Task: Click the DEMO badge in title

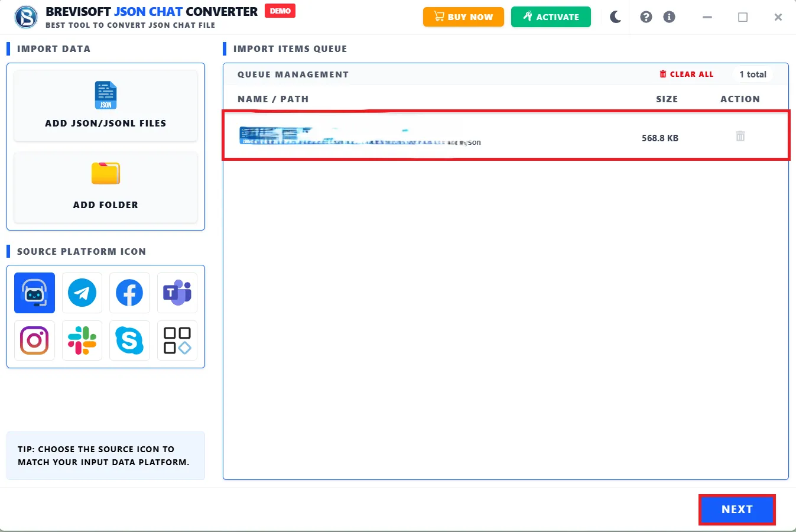Action: click(x=280, y=11)
